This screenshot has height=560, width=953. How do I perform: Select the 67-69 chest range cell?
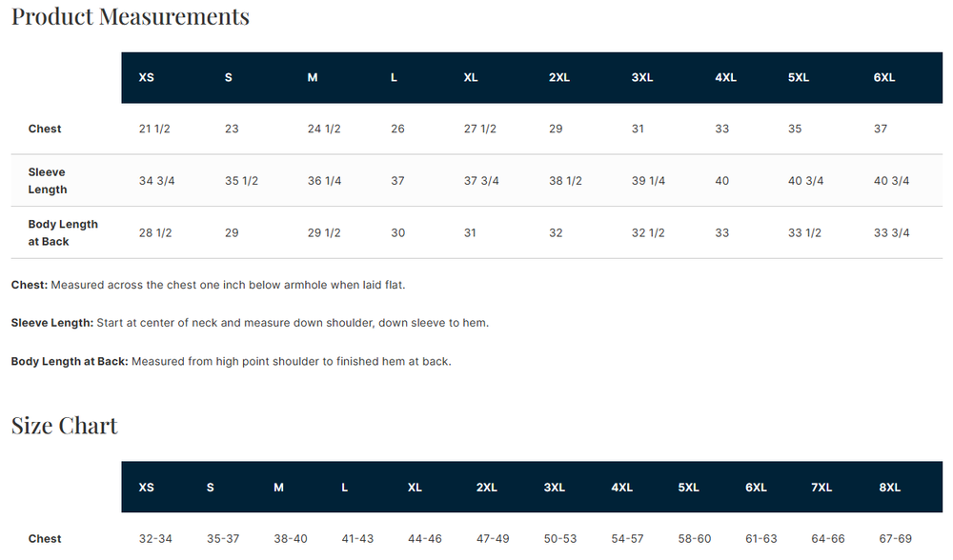click(x=896, y=539)
